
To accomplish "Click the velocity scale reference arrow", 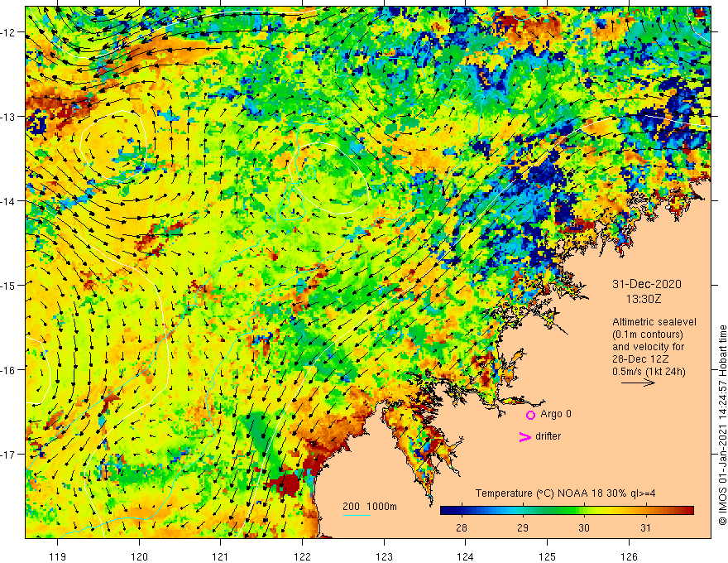I will (x=638, y=383).
